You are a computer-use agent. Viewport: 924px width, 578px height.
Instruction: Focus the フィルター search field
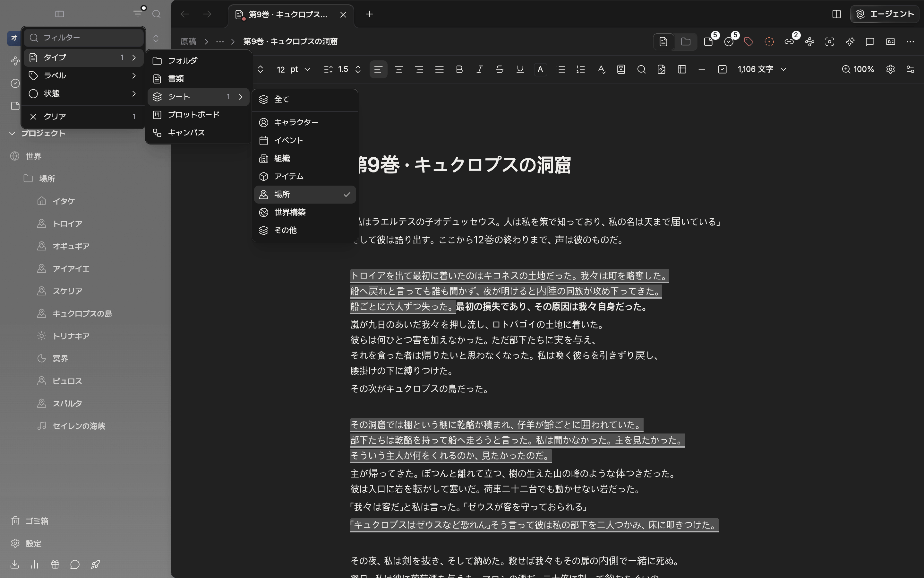pyautogui.click(x=84, y=38)
